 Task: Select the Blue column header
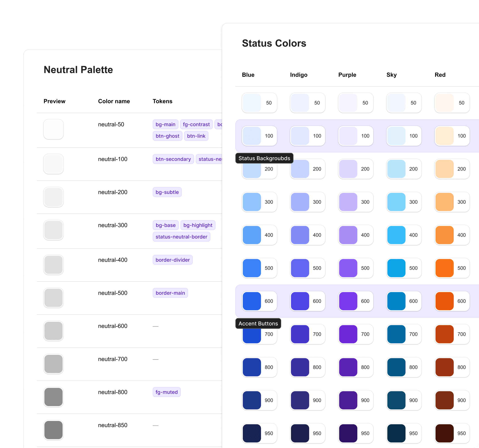[248, 75]
